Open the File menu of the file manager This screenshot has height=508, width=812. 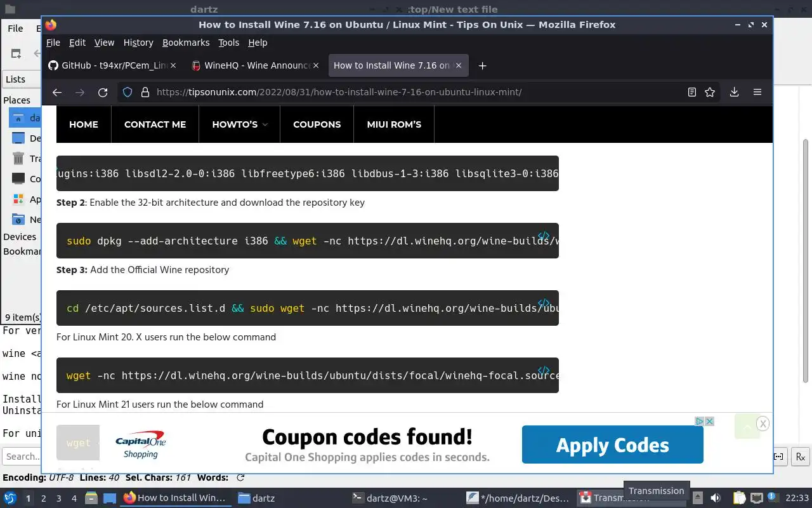tap(15, 28)
